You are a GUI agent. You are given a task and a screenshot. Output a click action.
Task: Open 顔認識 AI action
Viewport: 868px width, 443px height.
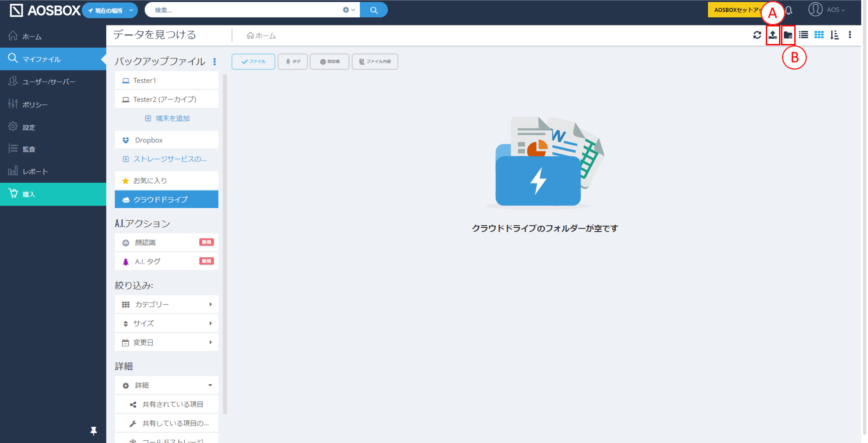click(x=166, y=243)
